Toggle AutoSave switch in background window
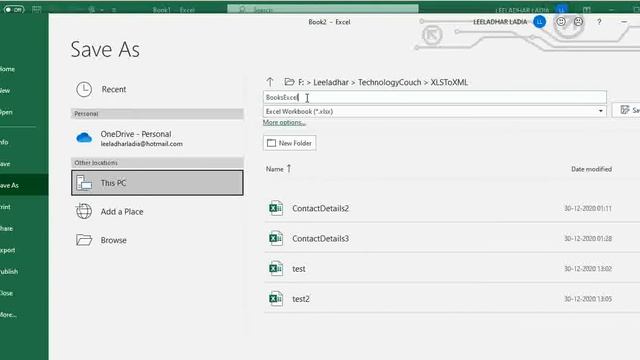Viewport: 640px width, 360px height. pos(14,9)
